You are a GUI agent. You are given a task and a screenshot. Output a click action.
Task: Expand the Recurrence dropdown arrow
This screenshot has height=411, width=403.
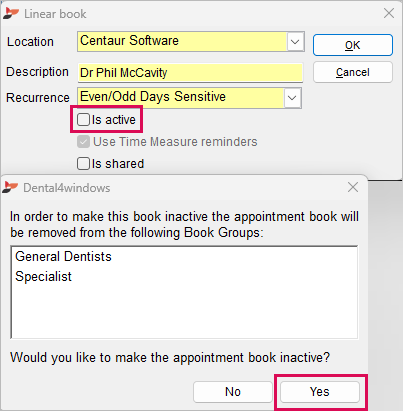[x=292, y=98]
